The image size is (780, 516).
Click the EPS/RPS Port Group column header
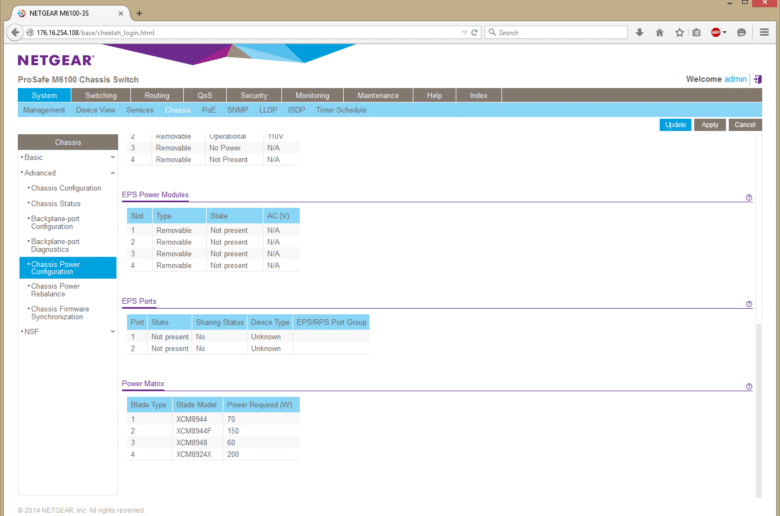point(331,322)
